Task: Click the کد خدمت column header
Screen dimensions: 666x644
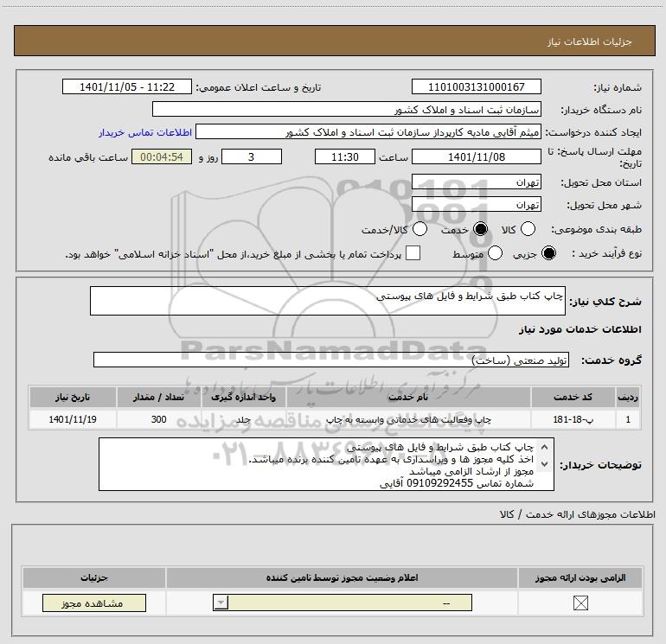Action: point(573,397)
